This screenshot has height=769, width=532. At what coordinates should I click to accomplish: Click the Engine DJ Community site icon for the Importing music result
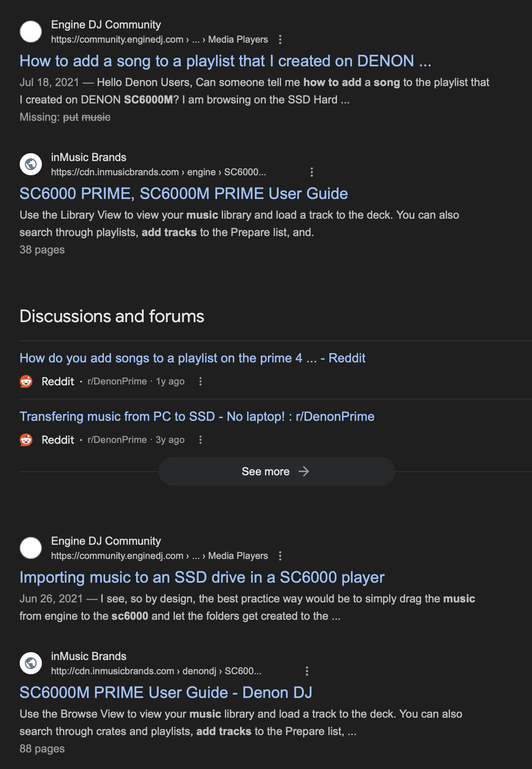(31, 548)
